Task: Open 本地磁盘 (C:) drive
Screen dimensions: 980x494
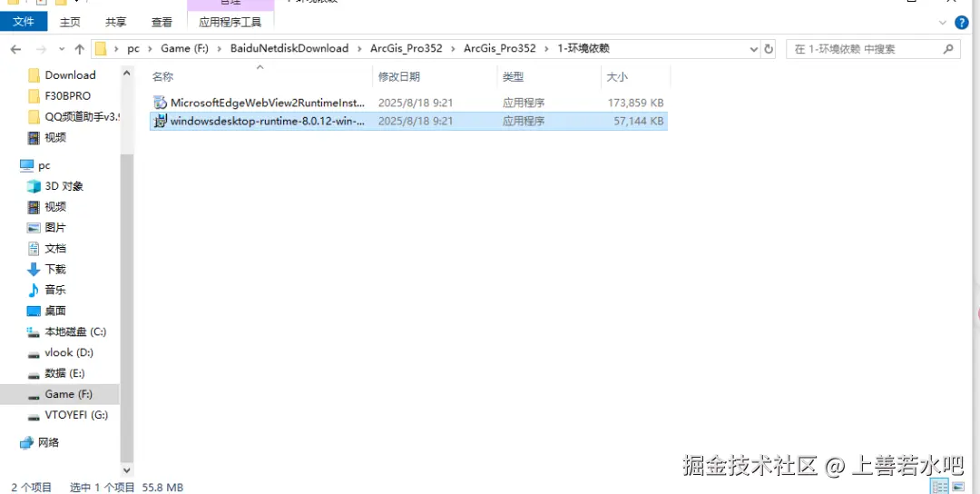Action: pyautogui.click(x=75, y=331)
